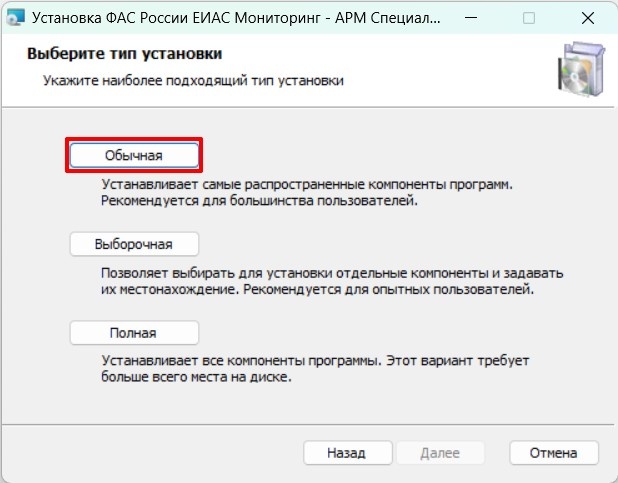Pick the Полная full installation button
618x483 pixels.
point(134,333)
